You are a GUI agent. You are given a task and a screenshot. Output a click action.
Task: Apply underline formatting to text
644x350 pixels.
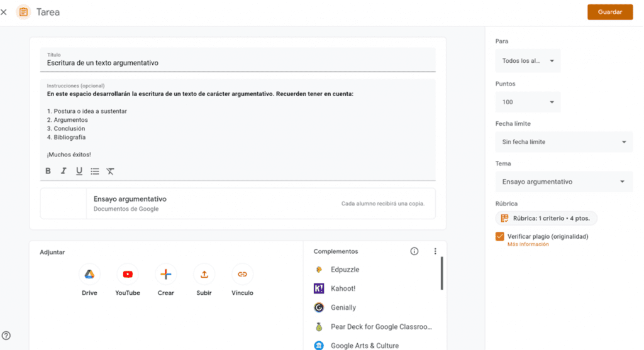tap(79, 171)
